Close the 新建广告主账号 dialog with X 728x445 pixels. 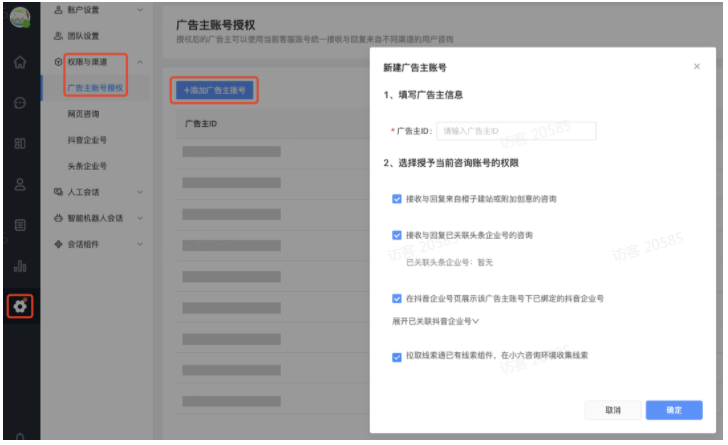tap(697, 67)
